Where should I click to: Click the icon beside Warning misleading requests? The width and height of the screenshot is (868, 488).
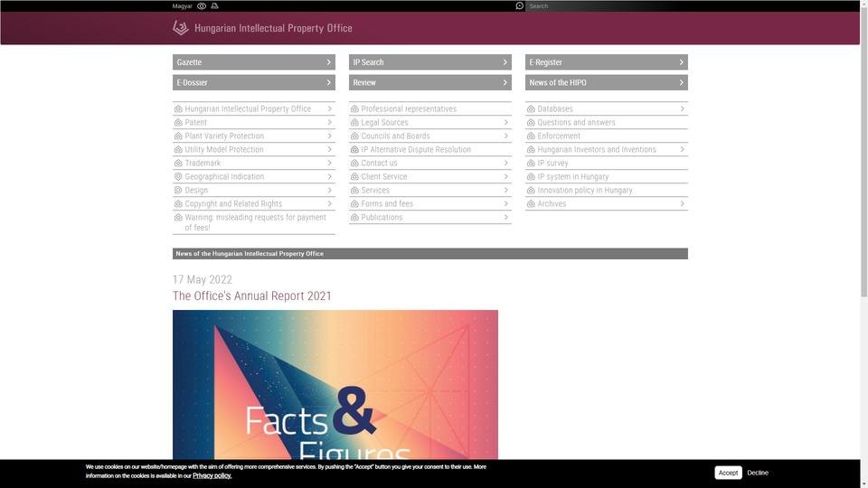pyautogui.click(x=178, y=218)
